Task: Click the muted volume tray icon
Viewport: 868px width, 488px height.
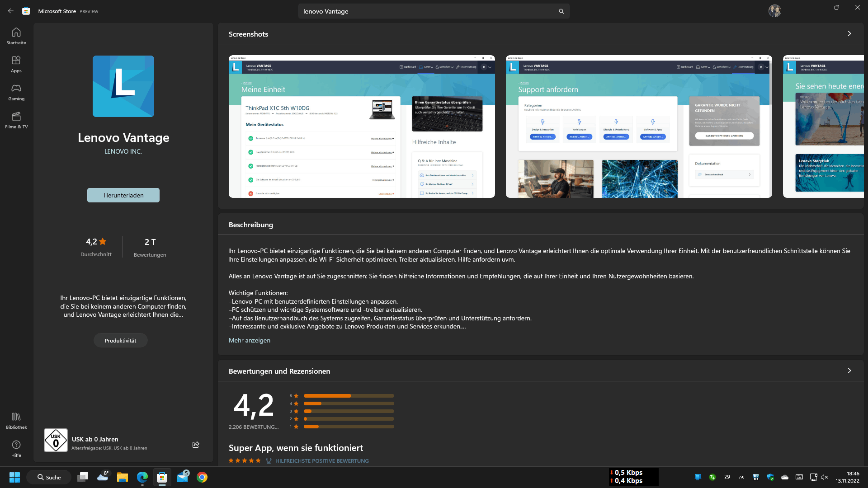Action: [x=824, y=477]
